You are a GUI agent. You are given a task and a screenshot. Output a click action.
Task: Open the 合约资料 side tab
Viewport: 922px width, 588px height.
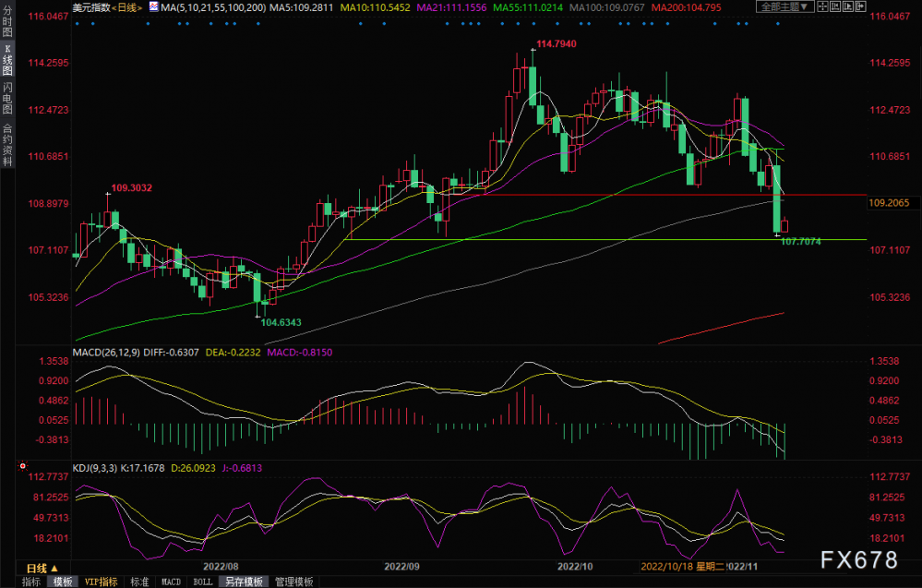click(7, 145)
